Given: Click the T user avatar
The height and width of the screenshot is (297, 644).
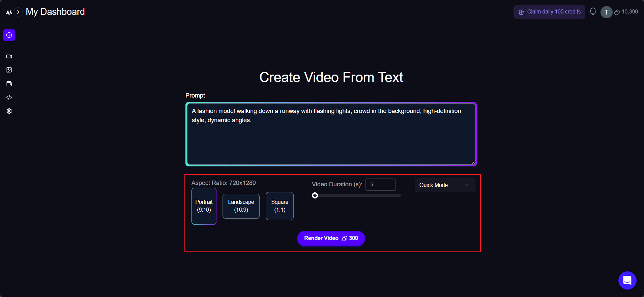Looking at the screenshot, I should point(606,12).
